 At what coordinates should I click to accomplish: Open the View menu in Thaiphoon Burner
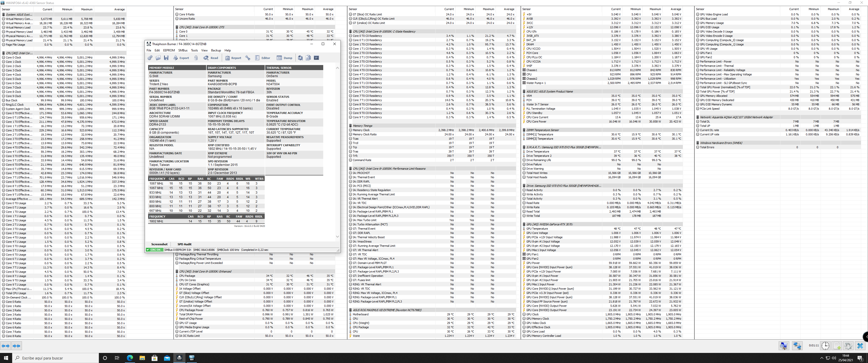[x=205, y=50]
